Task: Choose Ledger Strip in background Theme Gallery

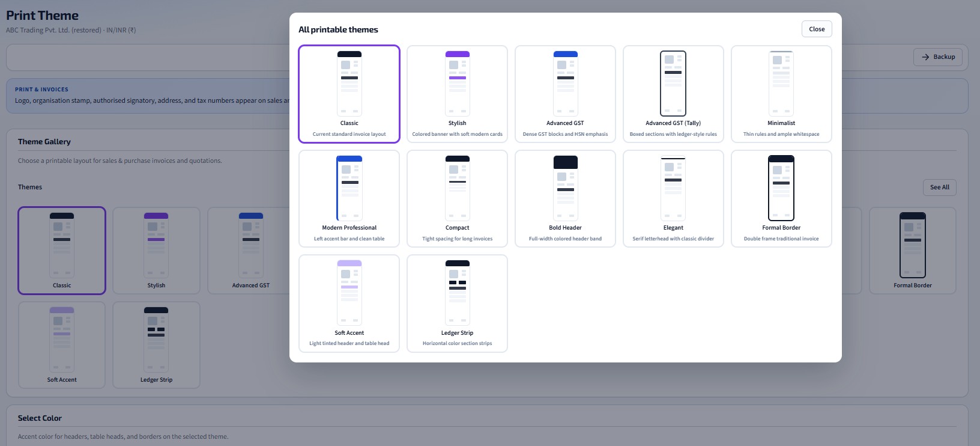Action: [156, 345]
